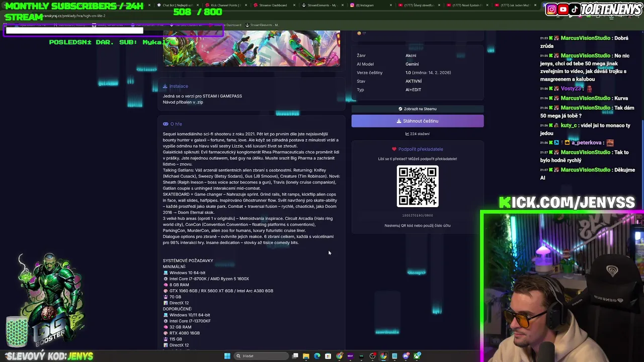
Task: Click the Instalace section download icon
Action: [165, 86]
